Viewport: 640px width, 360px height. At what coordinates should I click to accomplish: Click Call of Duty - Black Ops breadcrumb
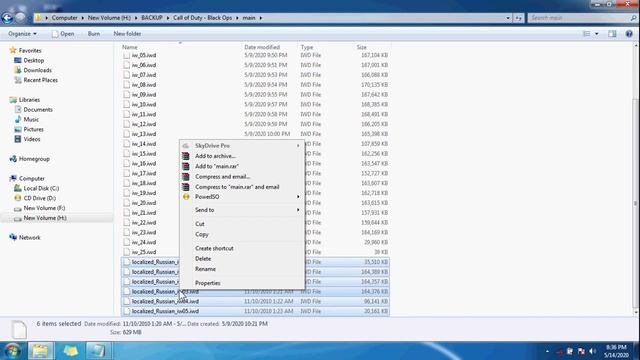(202, 18)
